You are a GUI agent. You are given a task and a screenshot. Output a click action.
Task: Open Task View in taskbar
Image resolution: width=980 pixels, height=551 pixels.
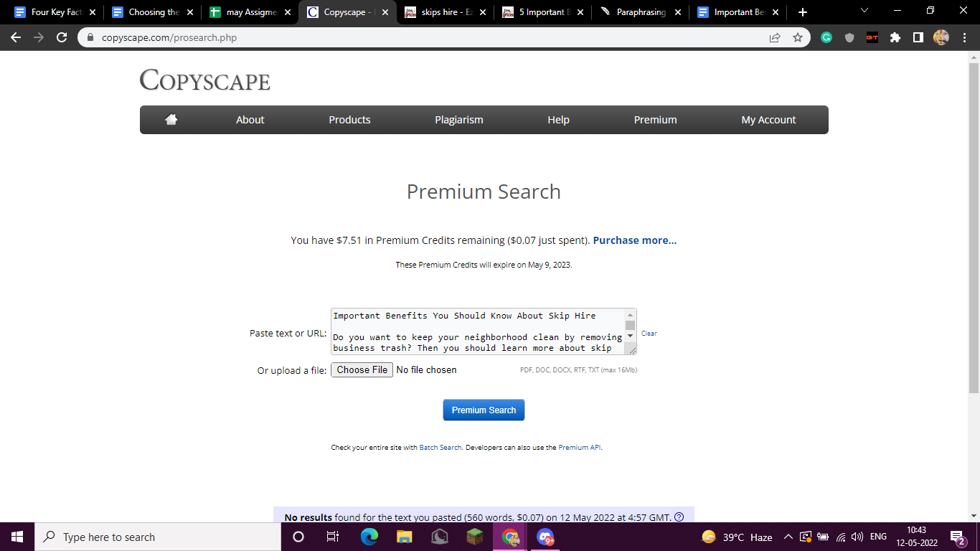coord(333,537)
